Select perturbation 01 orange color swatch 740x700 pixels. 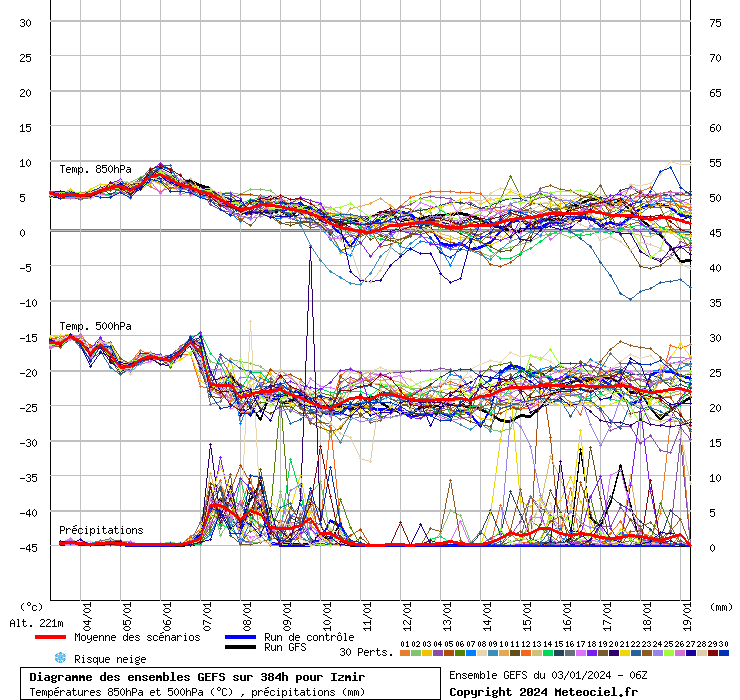tap(405, 653)
